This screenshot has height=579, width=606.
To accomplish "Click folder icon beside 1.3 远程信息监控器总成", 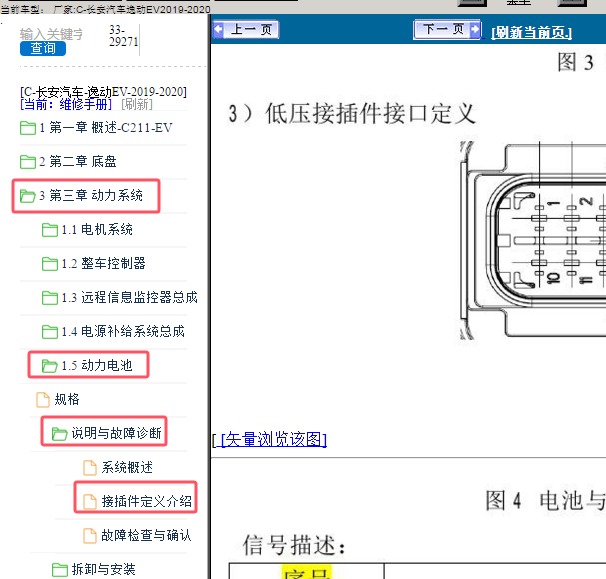I will coord(50,298).
